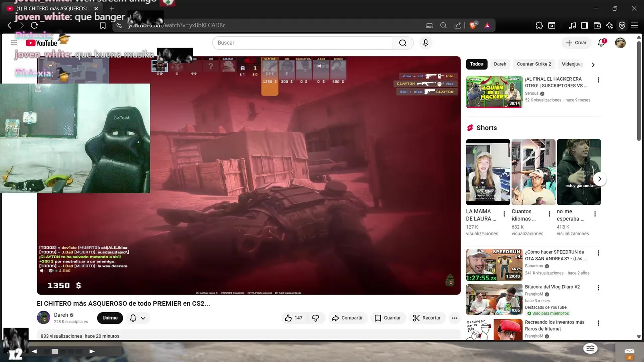Image resolution: width=644 pixels, height=362 pixels.
Task: Click the Compartir share button
Action: pyautogui.click(x=347, y=318)
